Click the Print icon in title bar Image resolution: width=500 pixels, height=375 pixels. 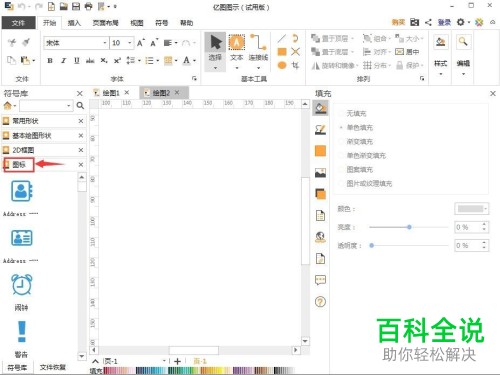point(88,6)
